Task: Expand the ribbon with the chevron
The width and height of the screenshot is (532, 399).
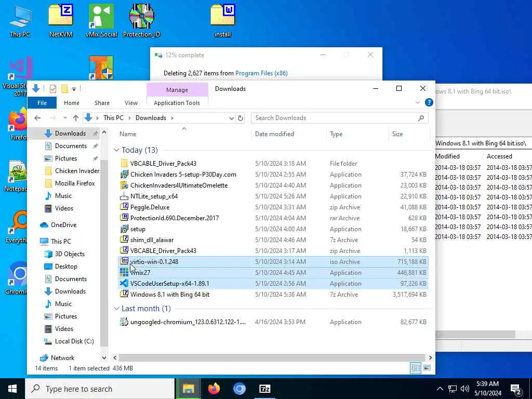Action: 418,102
